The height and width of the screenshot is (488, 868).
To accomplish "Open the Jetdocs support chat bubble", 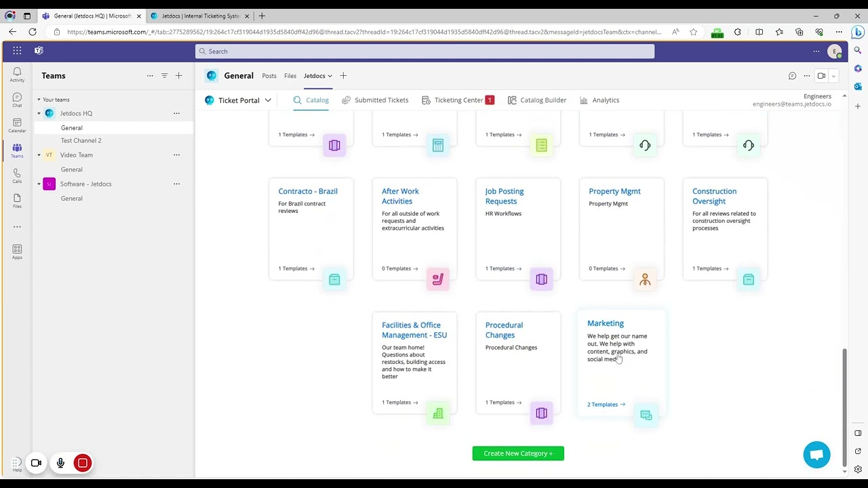I will click(816, 455).
